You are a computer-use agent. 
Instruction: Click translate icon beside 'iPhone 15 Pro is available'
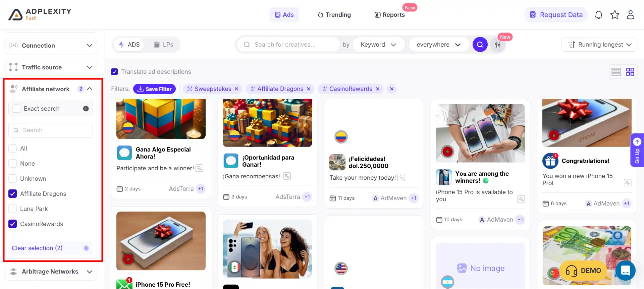[521, 199]
